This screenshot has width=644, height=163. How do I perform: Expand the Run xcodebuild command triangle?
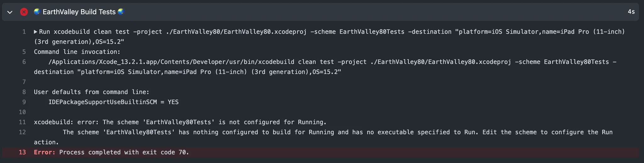coord(36,32)
